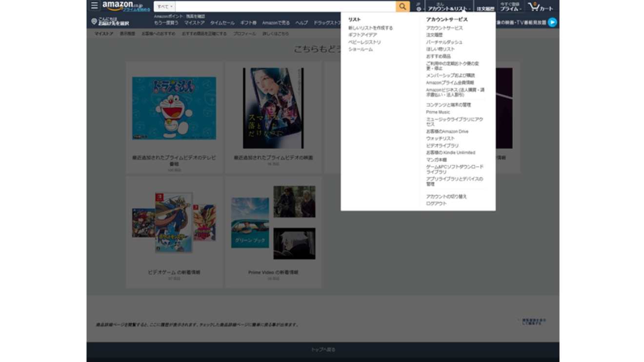This screenshot has width=644, height=362.
Task: Click ショールーム in the list menu
Action: coord(361,49)
